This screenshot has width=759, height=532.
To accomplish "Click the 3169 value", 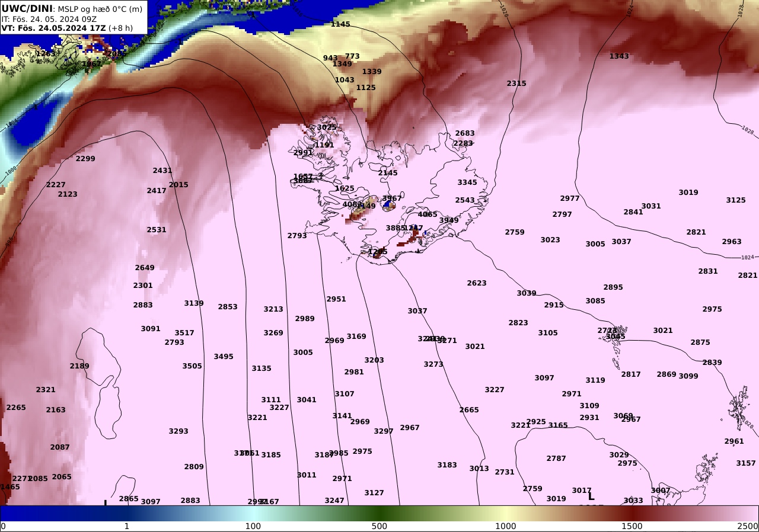I will coord(356,336).
